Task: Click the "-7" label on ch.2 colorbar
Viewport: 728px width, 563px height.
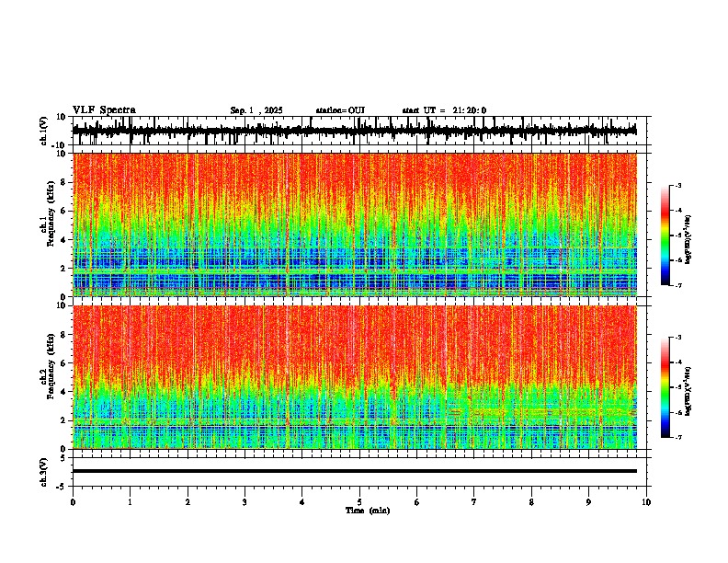Action: point(678,438)
